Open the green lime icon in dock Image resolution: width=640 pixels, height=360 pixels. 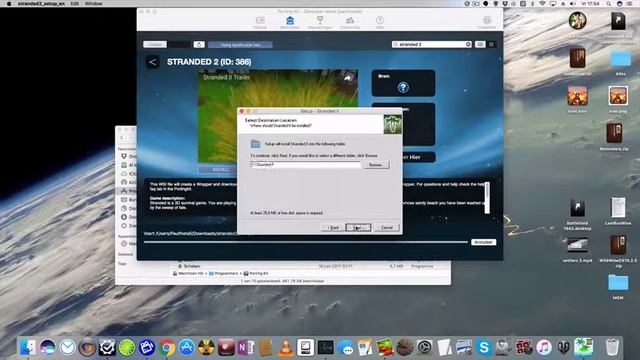click(127, 347)
